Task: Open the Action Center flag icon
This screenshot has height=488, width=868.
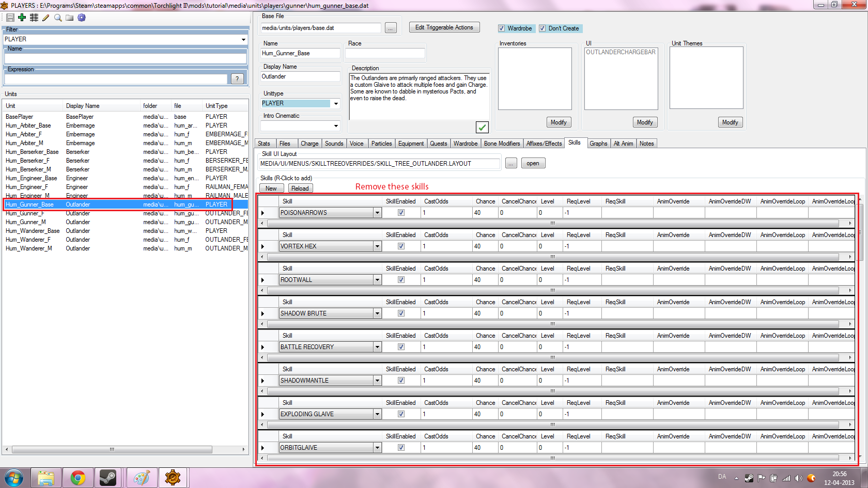Action: click(x=762, y=478)
